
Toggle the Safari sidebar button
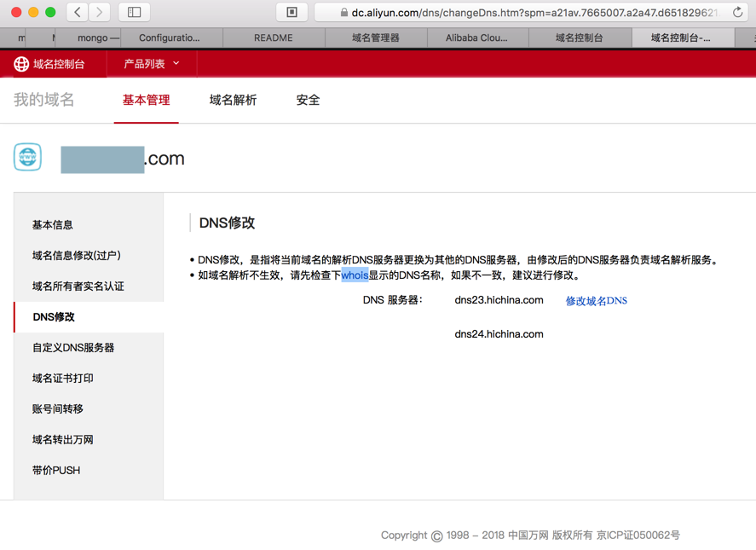(134, 12)
